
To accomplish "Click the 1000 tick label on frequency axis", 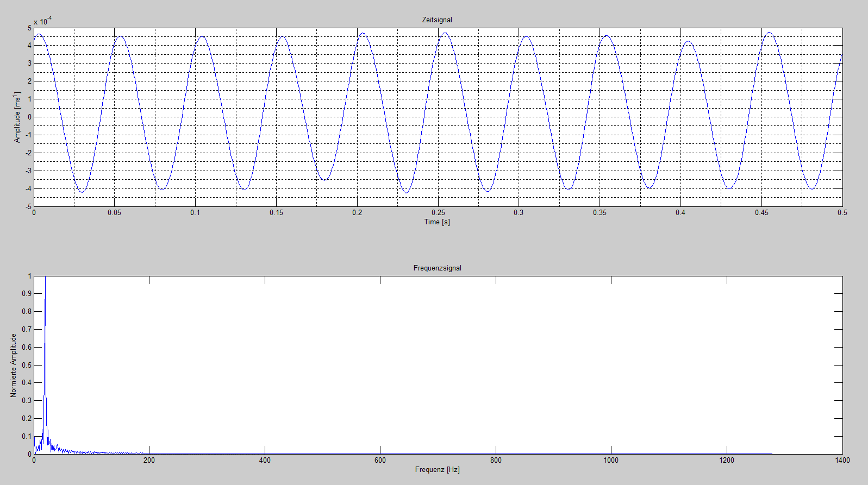I will coord(611,461).
